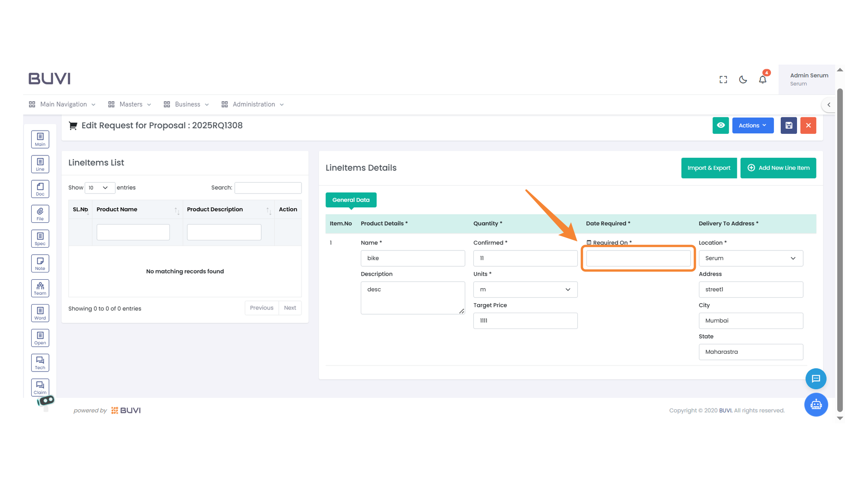The width and height of the screenshot is (868, 488).
Task: Select the File attachments icon in sidebar
Action: click(x=40, y=213)
